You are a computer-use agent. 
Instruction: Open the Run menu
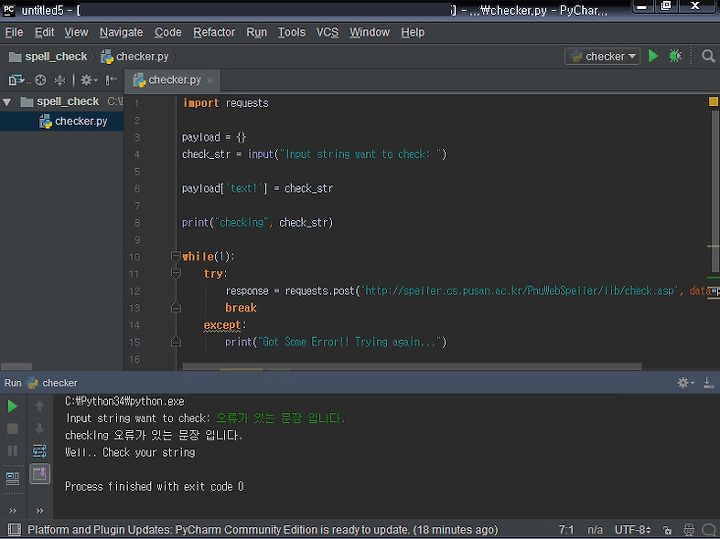256,32
